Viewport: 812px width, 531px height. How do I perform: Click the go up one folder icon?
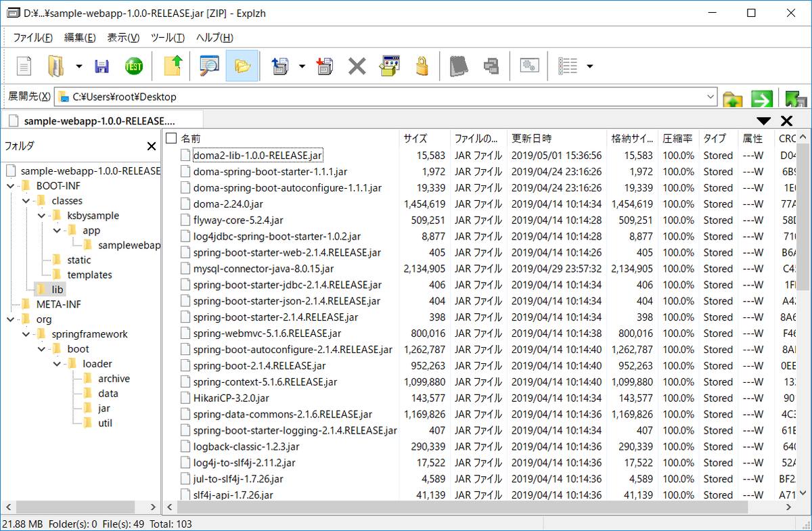click(174, 66)
